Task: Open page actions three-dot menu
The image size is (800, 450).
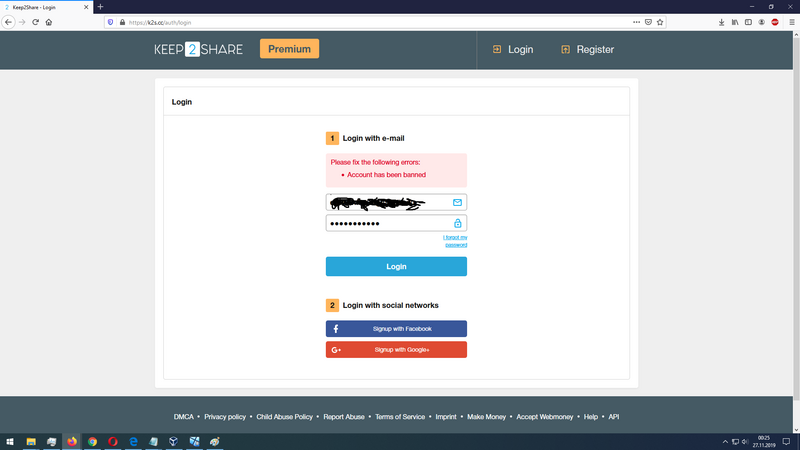Action: [637, 21]
